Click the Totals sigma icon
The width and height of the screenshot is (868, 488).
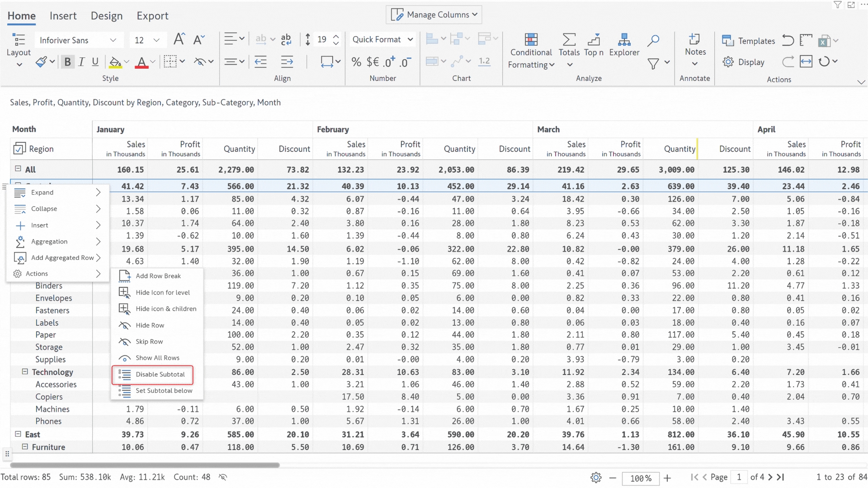pos(569,40)
